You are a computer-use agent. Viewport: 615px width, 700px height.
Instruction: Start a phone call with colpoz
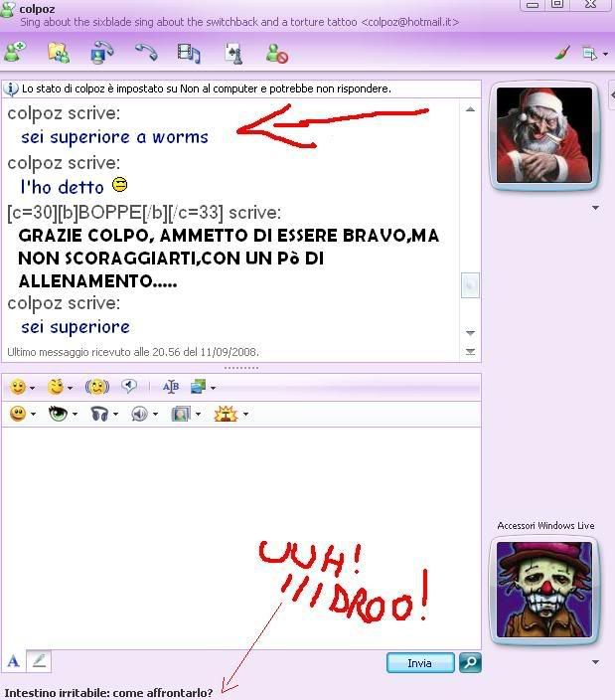[x=146, y=52]
